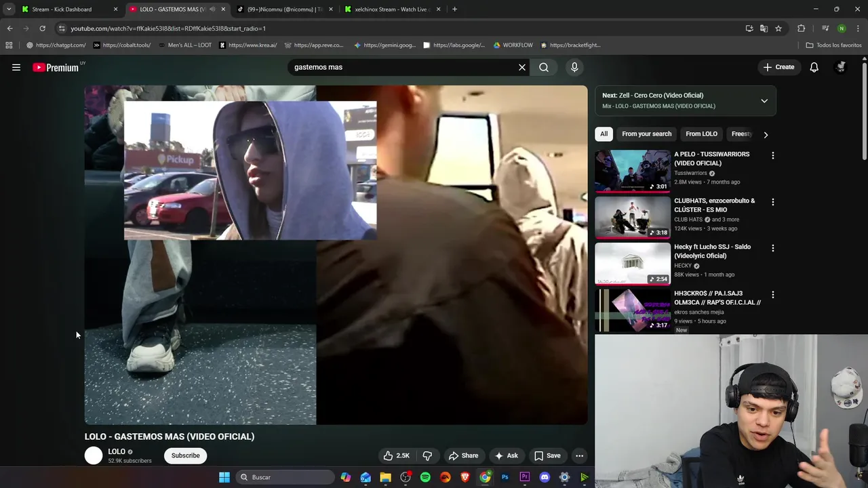Open the YouTube account avatar menu

click(x=841, y=67)
